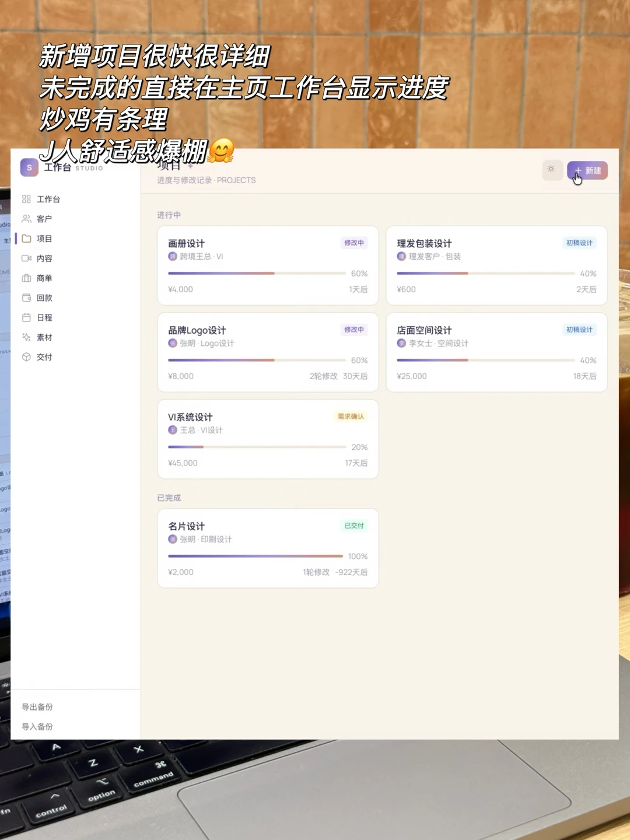
Task: Open the VI系统设计 project card title
Action: [190, 417]
